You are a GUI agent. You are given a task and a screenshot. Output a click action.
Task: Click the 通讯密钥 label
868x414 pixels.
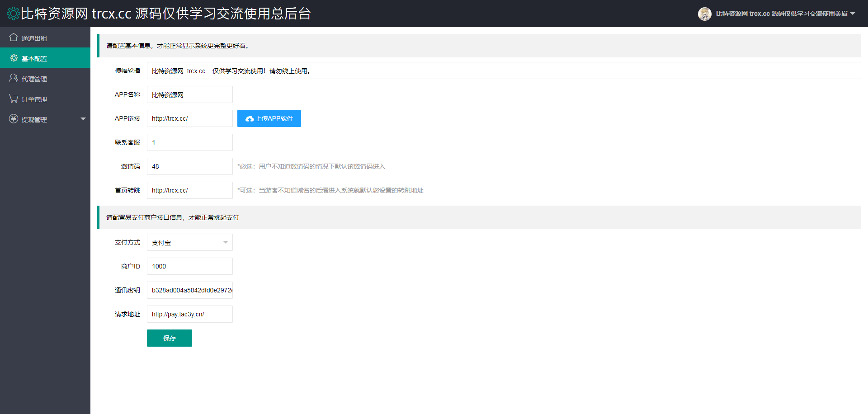pyautogui.click(x=127, y=290)
